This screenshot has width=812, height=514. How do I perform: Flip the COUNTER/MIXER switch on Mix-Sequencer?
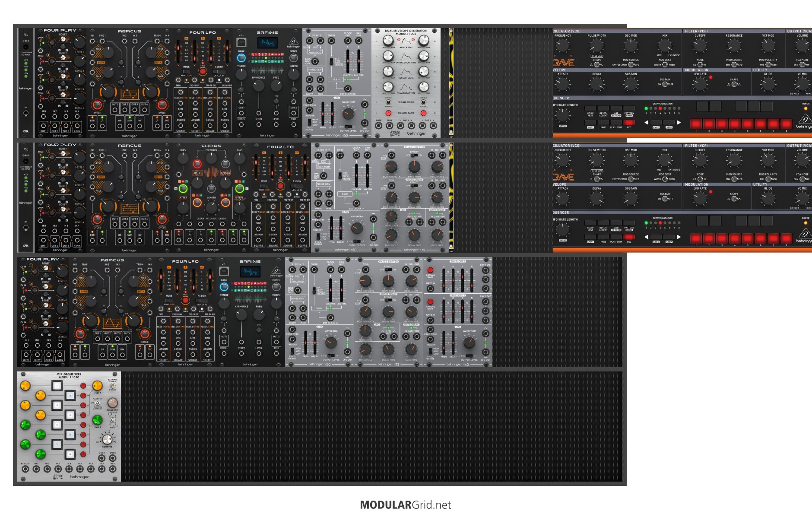pos(113,420)
